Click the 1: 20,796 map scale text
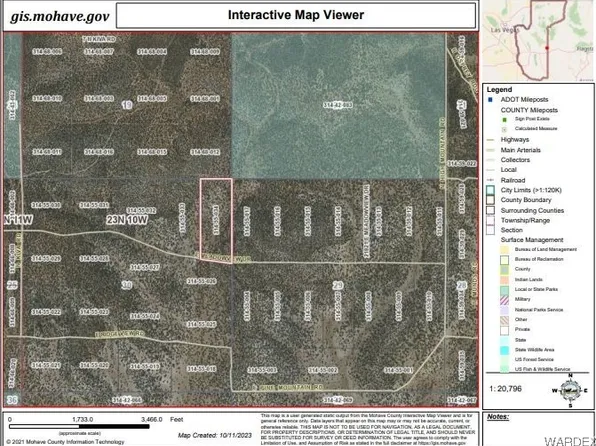The width and height of the screenshot is (596, 446). tap(505, 389)
